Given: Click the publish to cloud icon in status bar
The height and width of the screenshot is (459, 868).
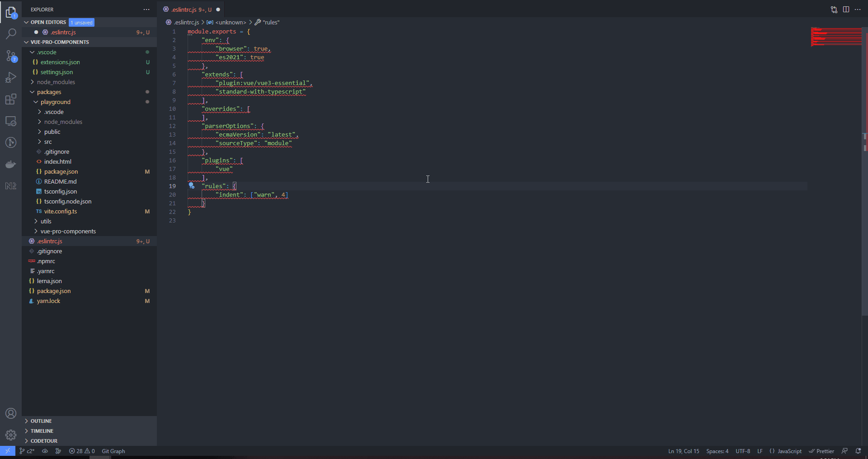Looking at the screenshot, I should click(45, 451).
